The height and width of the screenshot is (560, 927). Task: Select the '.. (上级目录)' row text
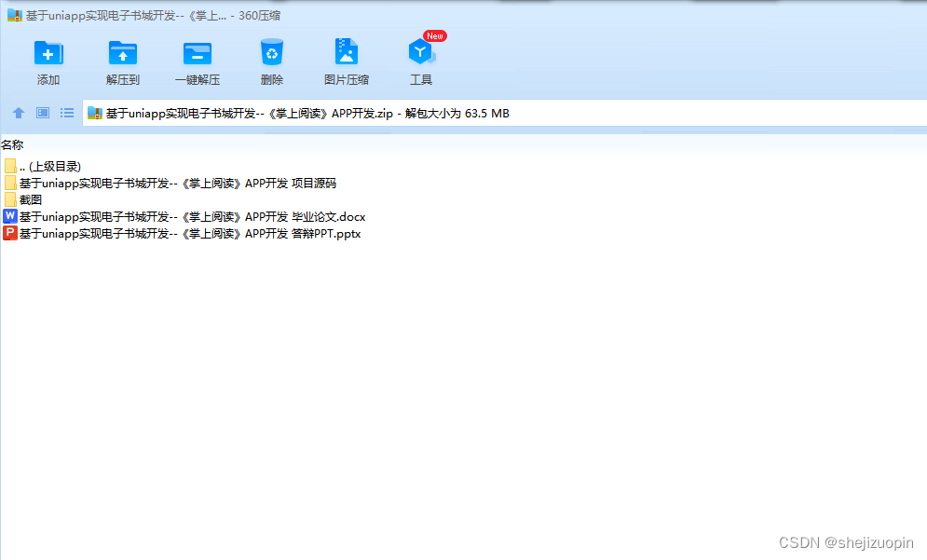click(50, 167)
